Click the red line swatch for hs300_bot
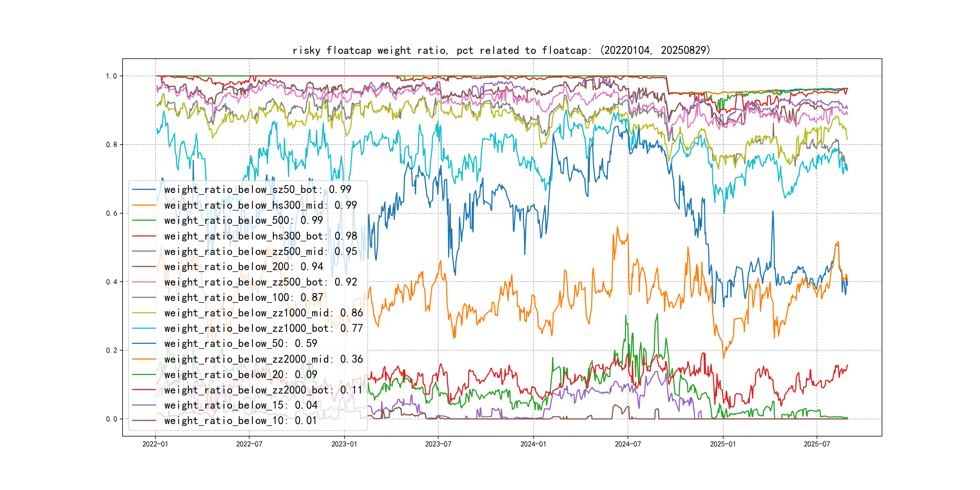Screen dimensions: 980x490 pyautogui.click(x=144, y=236)
